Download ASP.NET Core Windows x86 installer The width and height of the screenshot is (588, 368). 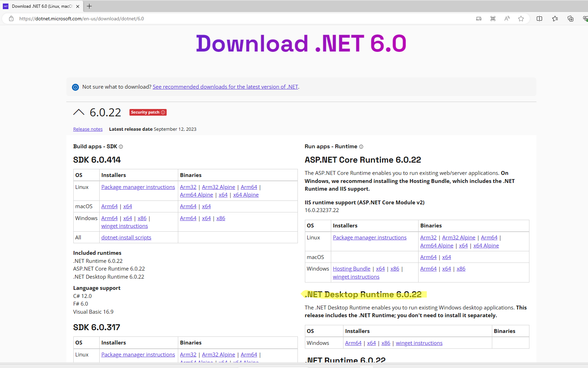tap(395, 269)
